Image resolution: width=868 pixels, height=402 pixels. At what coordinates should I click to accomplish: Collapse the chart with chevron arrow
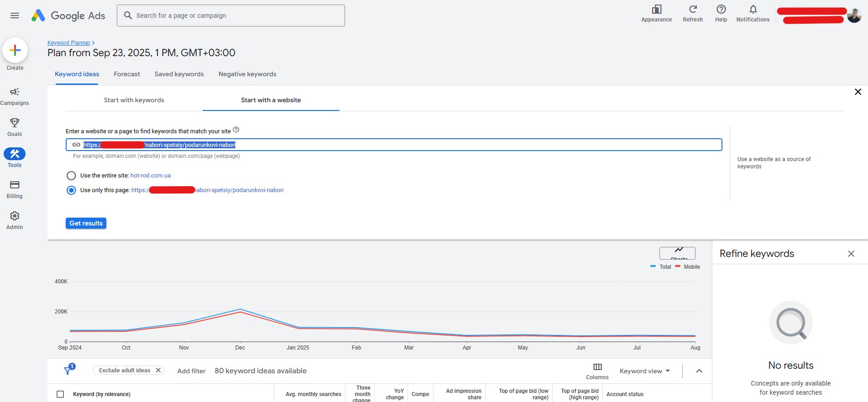pos(699,371)
